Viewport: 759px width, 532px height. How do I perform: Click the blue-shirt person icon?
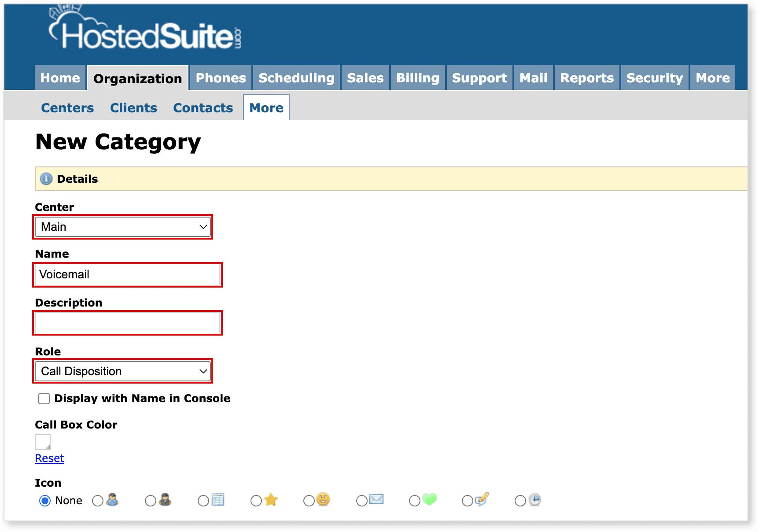112,500
